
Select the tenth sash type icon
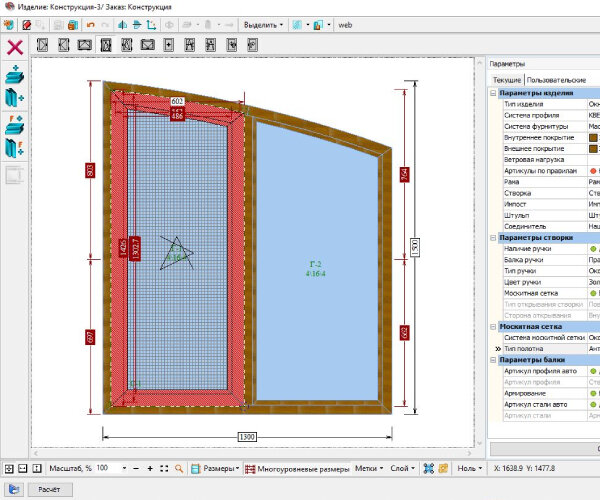coord(232,45)
